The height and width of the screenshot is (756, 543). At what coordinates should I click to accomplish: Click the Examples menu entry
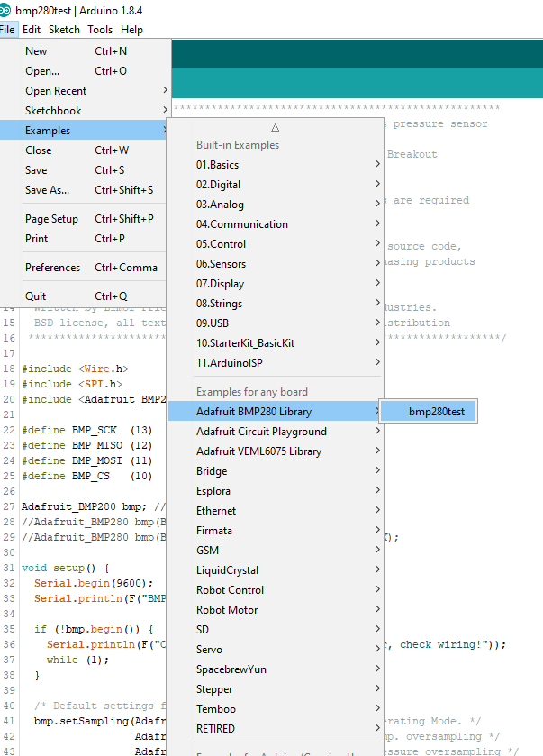pyautogui.click(x=84, y=130)
